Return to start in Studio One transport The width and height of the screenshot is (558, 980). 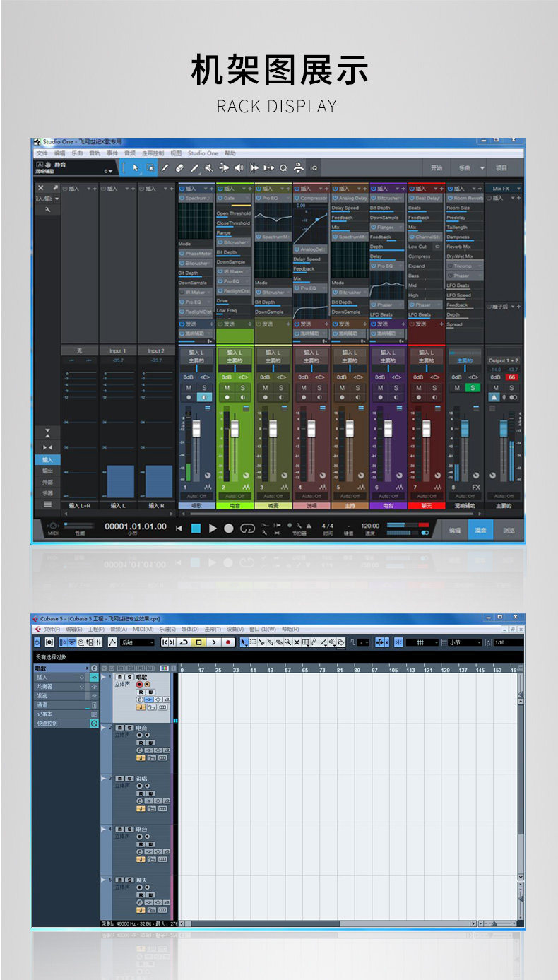point(179,528)
